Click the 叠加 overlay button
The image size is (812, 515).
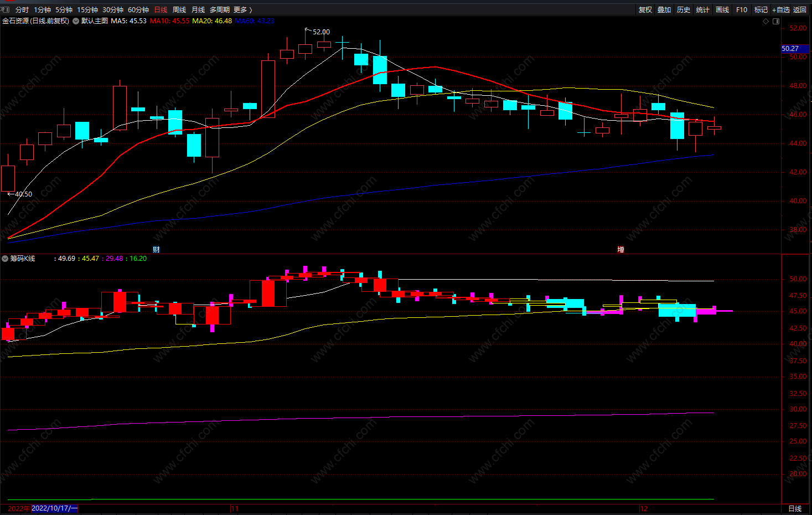point(664,9)
